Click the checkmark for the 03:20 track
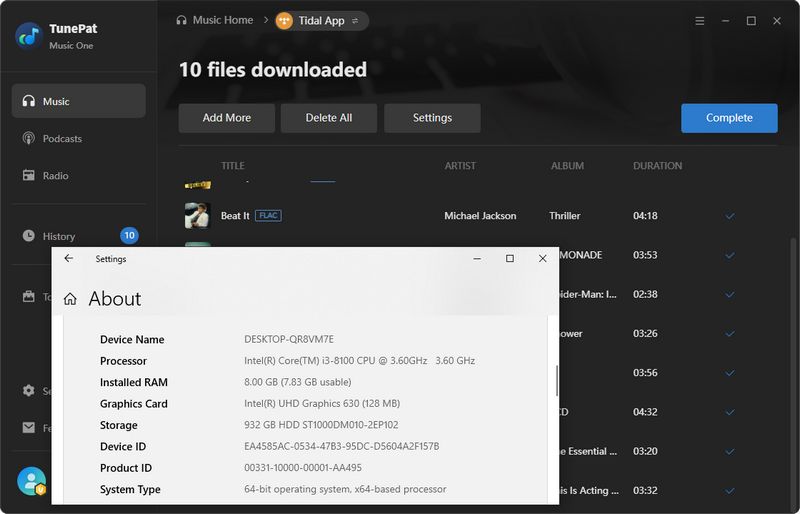Viewport: 800px width, 514px height. pyautogui.click(x=730, y=451)
